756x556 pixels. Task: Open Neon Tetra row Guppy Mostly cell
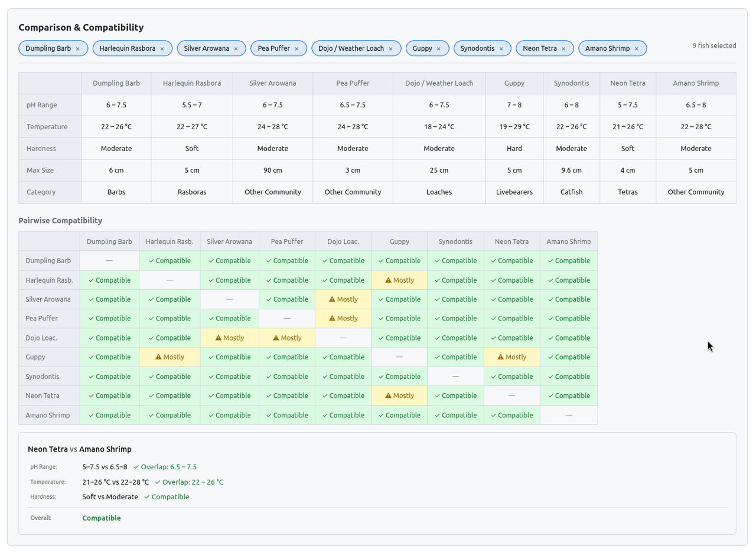(399, 396)
